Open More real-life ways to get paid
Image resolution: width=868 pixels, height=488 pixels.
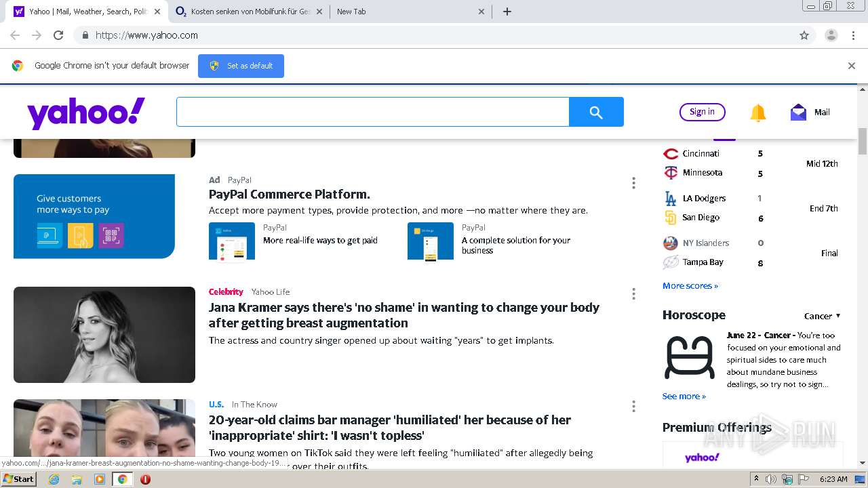pyautogui.click(x=320, y=241)
